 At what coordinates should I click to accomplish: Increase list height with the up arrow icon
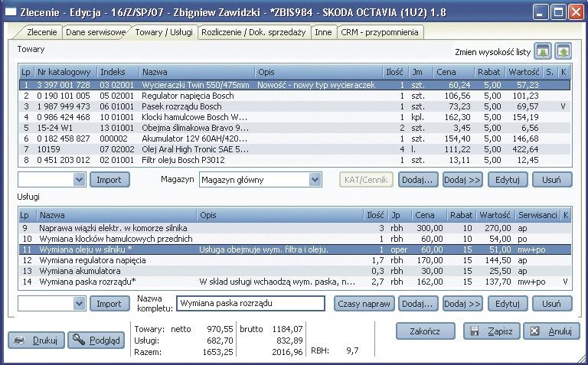(563, 52)
